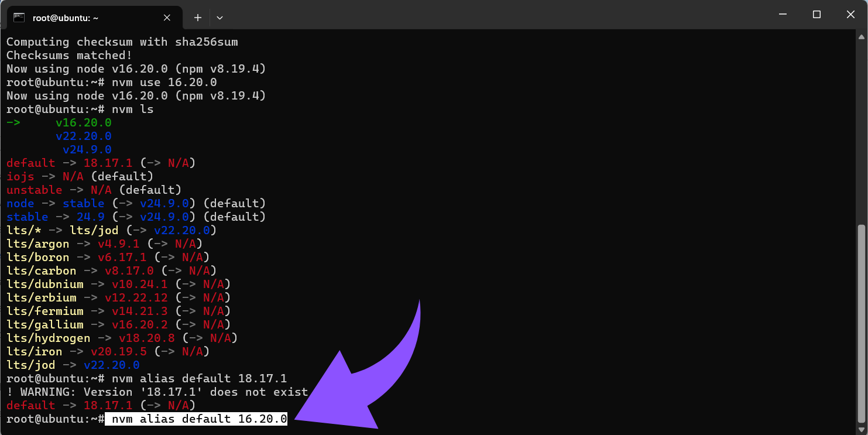Click the scrollbar up arrow

coord(860,36)
